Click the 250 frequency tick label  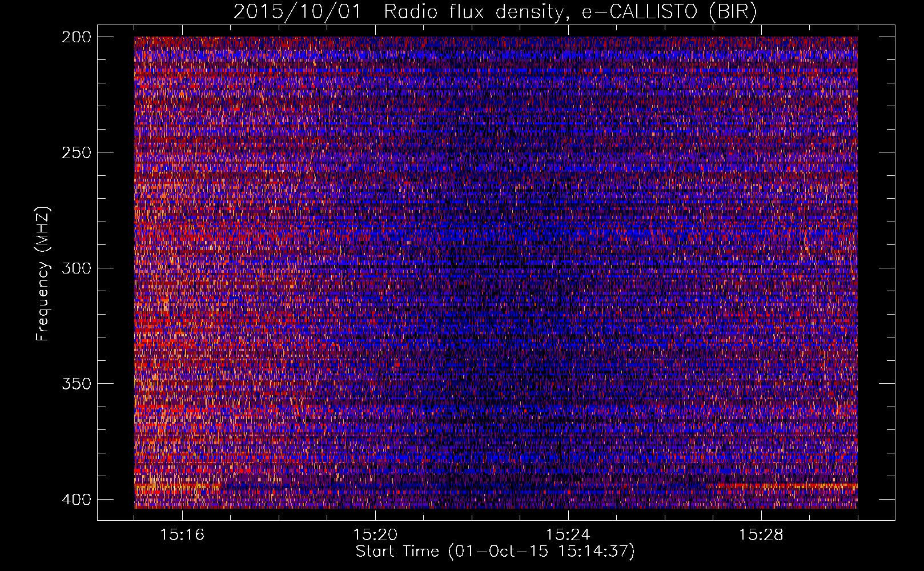[76, 152]
